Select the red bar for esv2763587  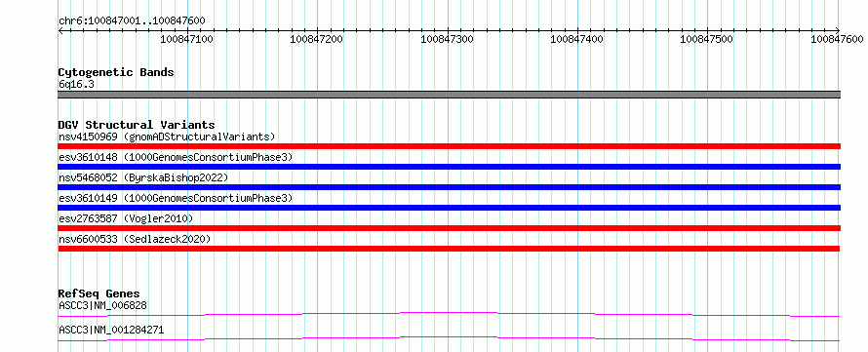pyautogui.click(x=449, y=228)
